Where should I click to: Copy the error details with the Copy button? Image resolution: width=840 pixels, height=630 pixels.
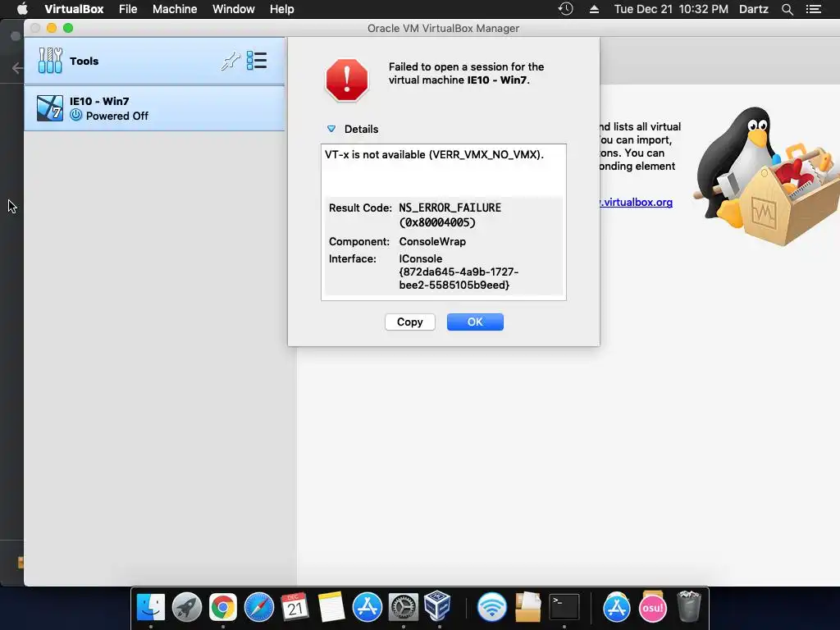click(410, 322)
